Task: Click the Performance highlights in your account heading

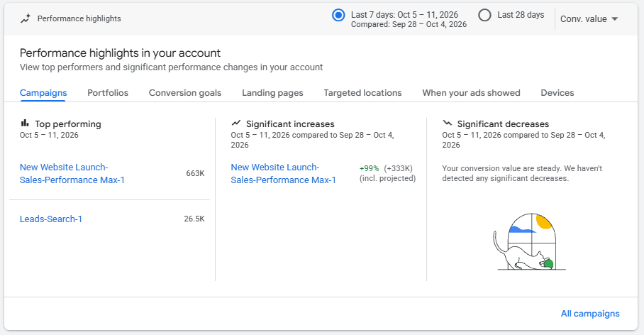Action: pyautogui.click(x=120, y=53)
